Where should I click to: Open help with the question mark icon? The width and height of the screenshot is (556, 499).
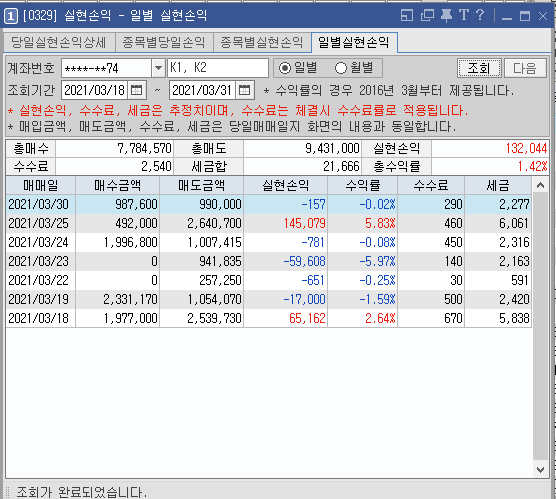pos(480,15)
